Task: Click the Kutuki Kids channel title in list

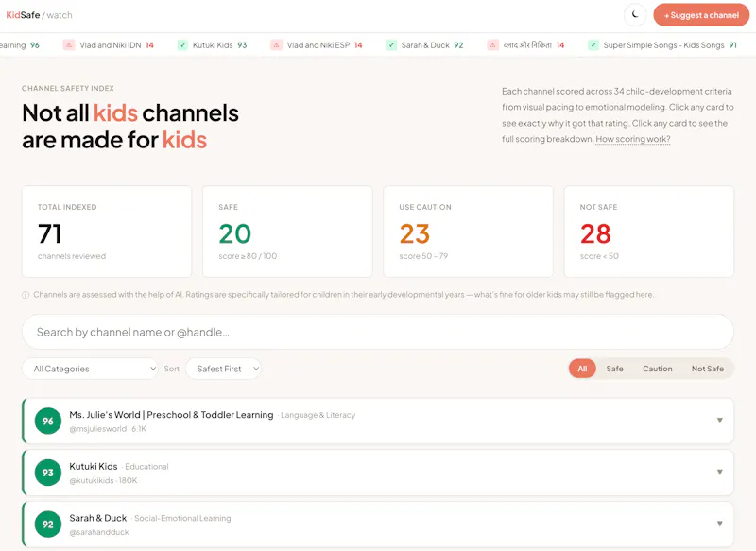Action: 94,466
